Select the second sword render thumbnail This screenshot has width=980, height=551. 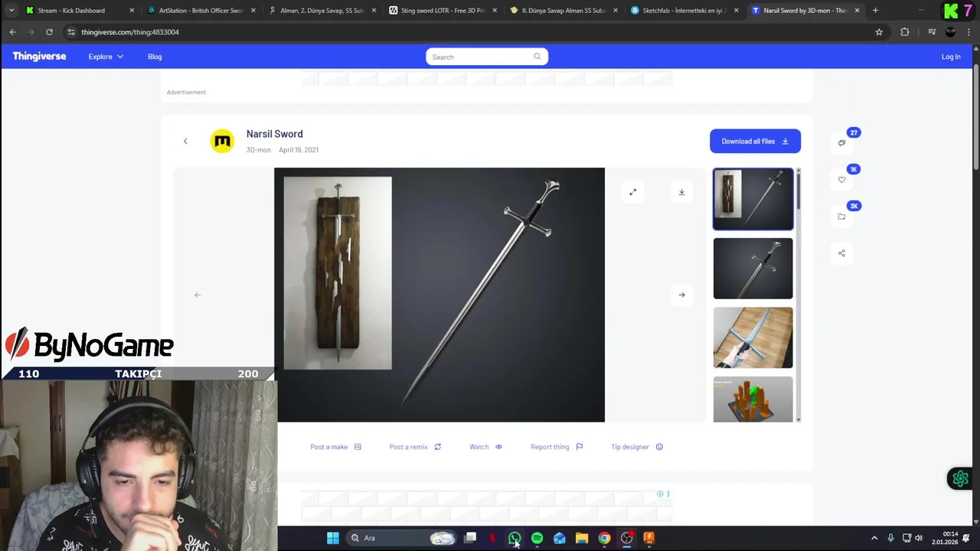point(753,269)
